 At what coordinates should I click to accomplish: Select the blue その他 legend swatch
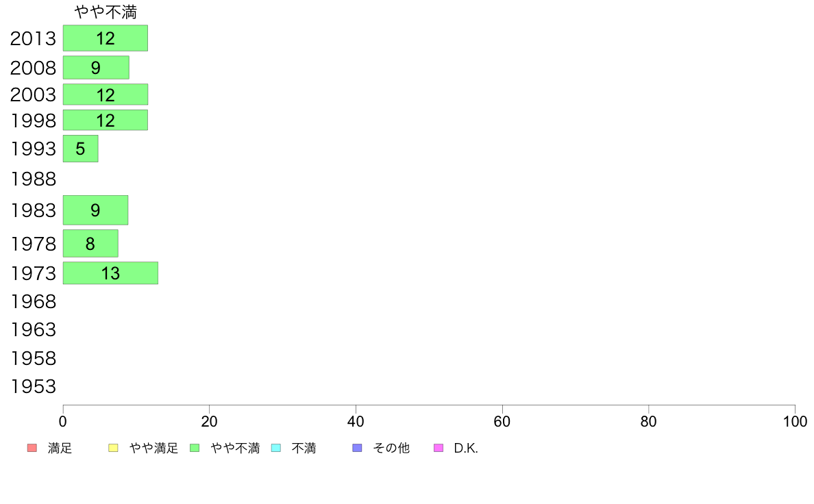[357, 448]
